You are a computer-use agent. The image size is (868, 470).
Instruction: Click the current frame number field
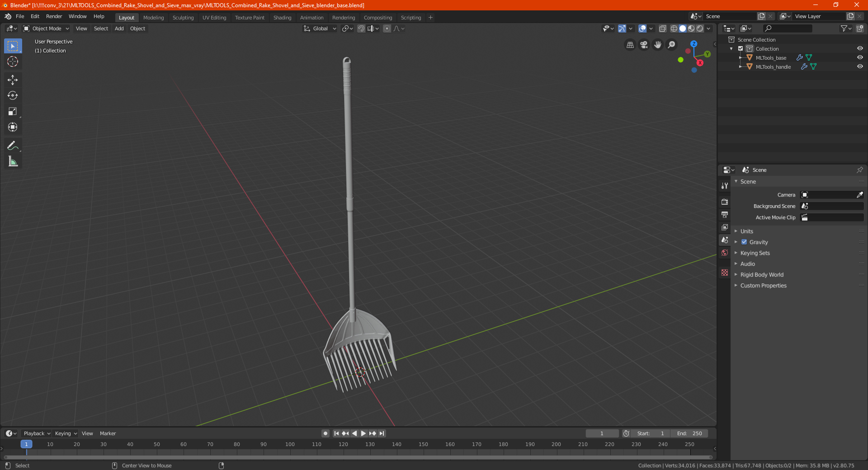(x=602, y=433)
